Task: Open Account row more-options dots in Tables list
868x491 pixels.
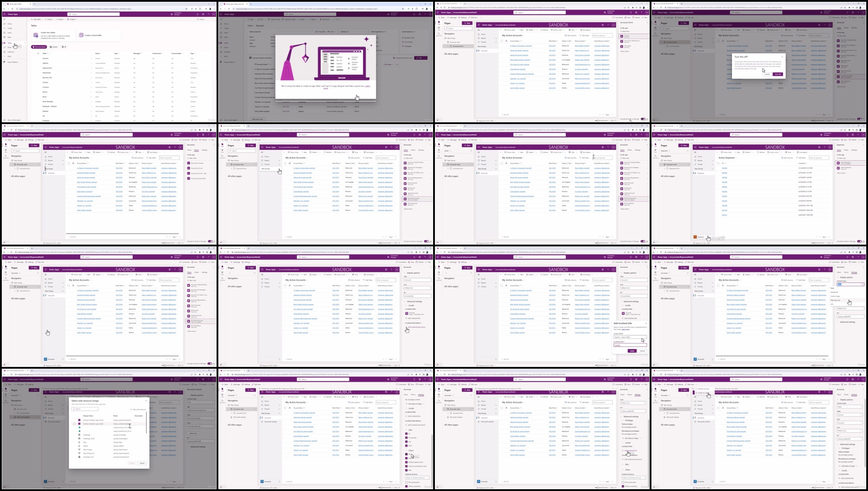Action: pyautogui.click(x=91, y=58)
